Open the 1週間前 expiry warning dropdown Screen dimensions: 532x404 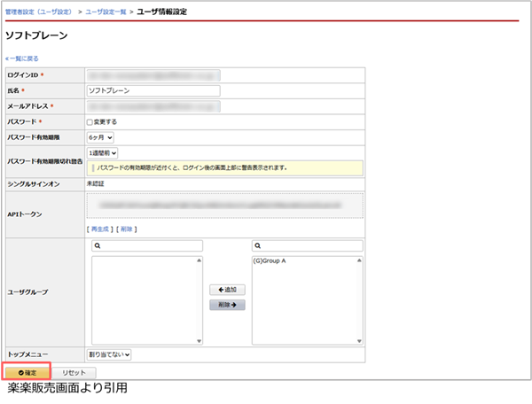(103, 153)
